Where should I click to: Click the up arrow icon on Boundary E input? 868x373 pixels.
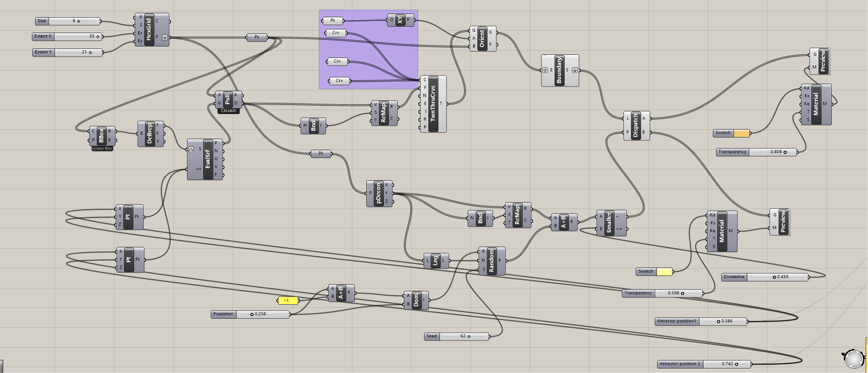click(545, 70)
